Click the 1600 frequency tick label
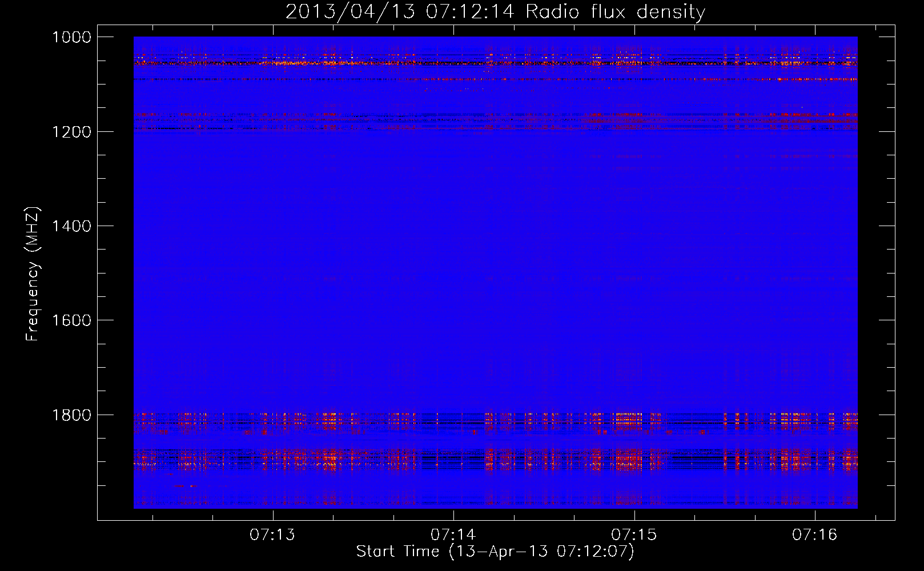924x571 pixels. (71, 320)
